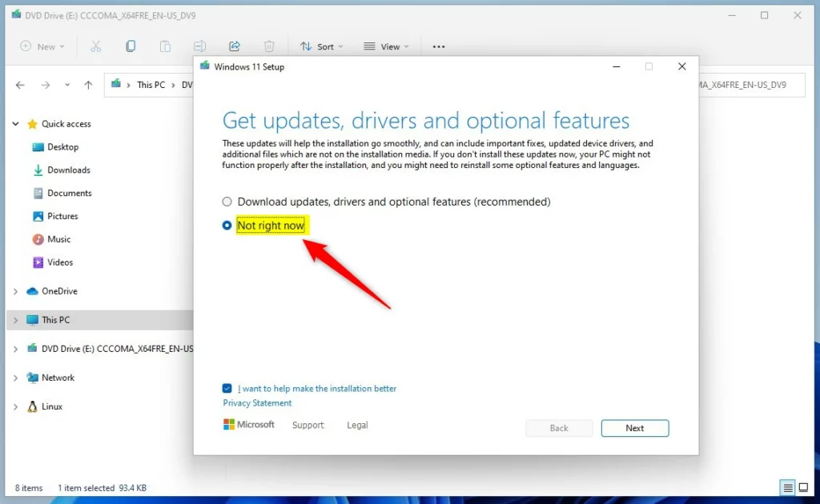Select the Not right now option

tap(227, 226)
